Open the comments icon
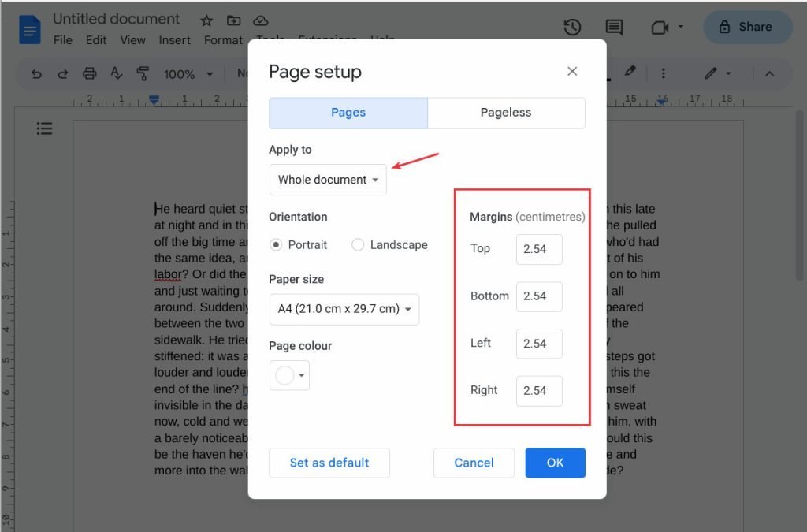Viewport: 807px width, 532px height. [614, 27]
